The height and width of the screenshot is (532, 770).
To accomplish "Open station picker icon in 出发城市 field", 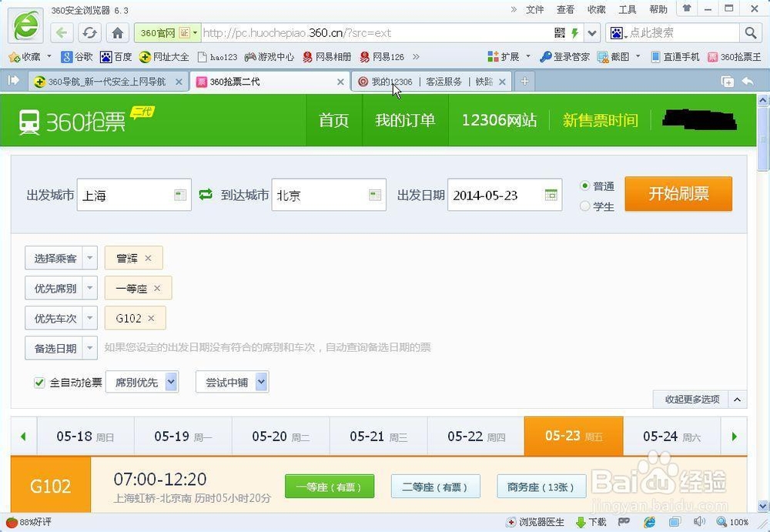I will (180, 195).
